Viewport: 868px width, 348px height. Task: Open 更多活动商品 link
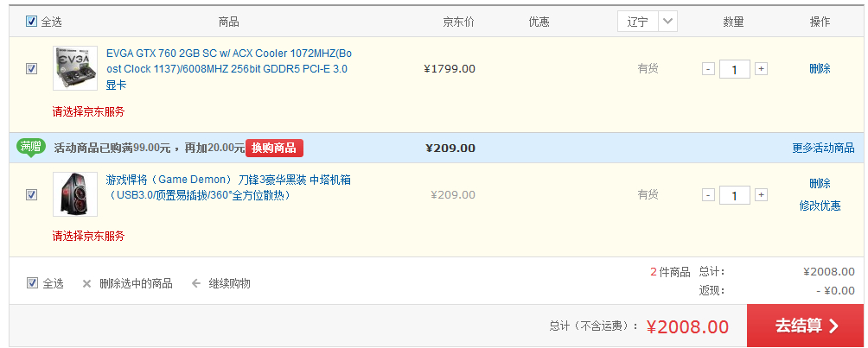coord(823,148)
